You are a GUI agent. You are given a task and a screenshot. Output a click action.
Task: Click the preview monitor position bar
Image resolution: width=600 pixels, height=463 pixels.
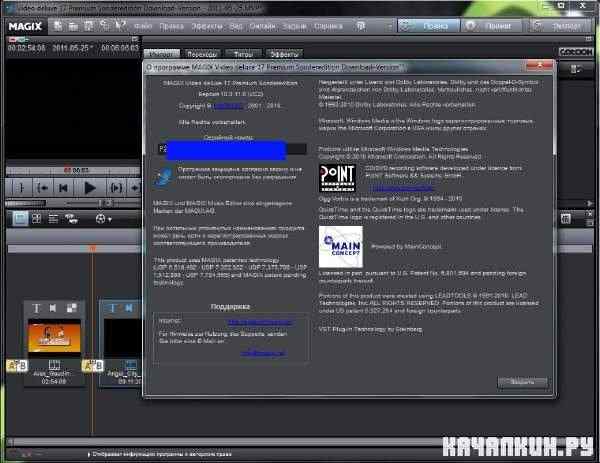click(x=73, y=170)
